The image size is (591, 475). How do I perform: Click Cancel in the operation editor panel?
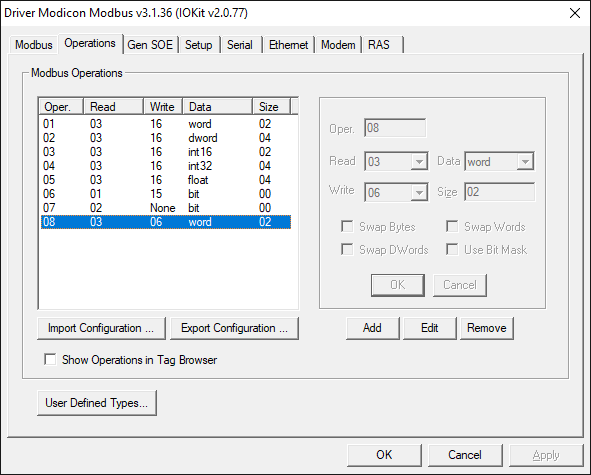pyautogui.click(x=459, y=285)
